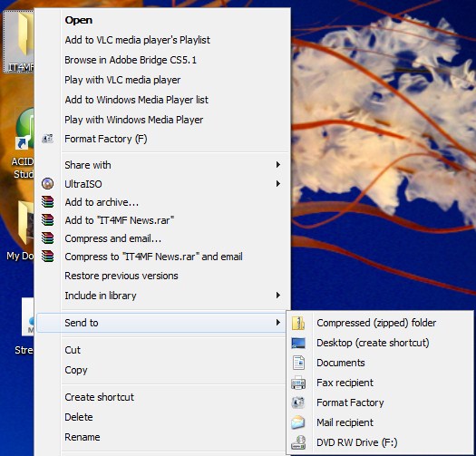This screenshot has height=456, width=476.
Task: Click WinRAR icon beside Add to "IT4MF News.rar"
Action: click(48, 219)
